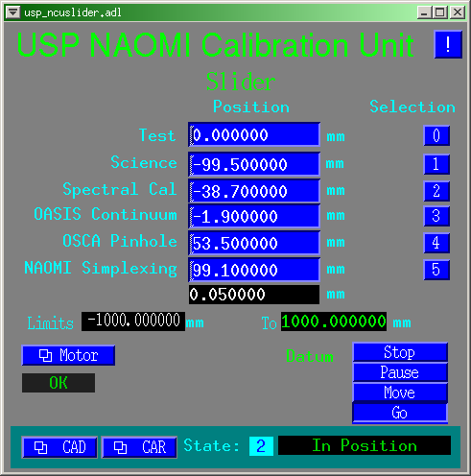
Task: Click the Pause button
Action: click(x=400, y=372)
